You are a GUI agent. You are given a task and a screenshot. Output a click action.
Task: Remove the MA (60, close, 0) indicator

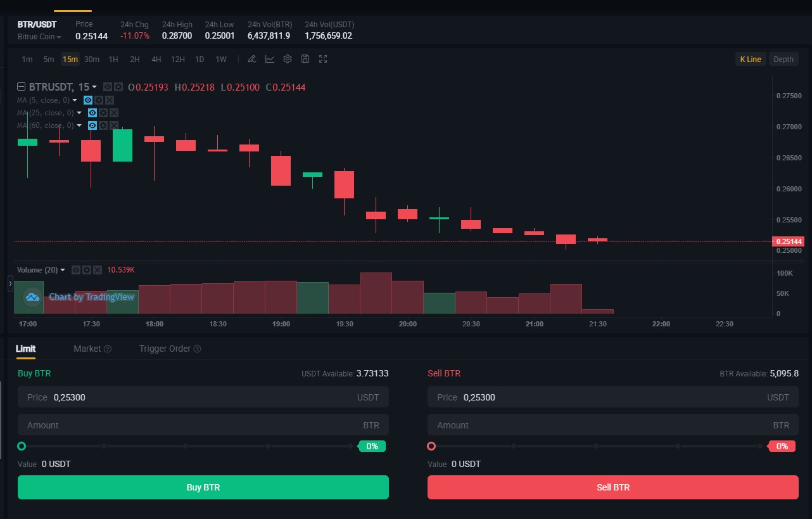114,125
